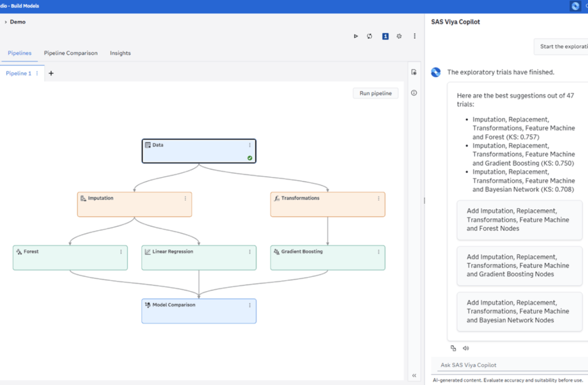Switch to the Insights tab
This screenshot has height=385, width=588.
[x=120, y=53]
